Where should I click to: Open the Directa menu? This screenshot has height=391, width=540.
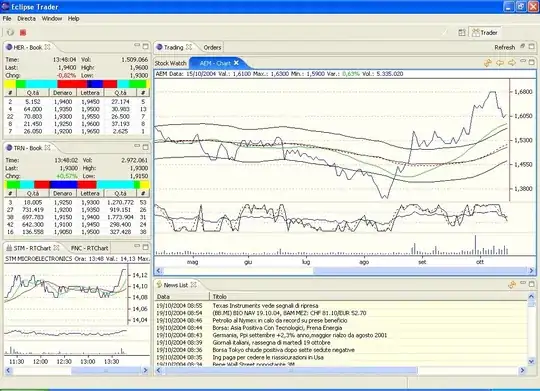pos(27,19)
